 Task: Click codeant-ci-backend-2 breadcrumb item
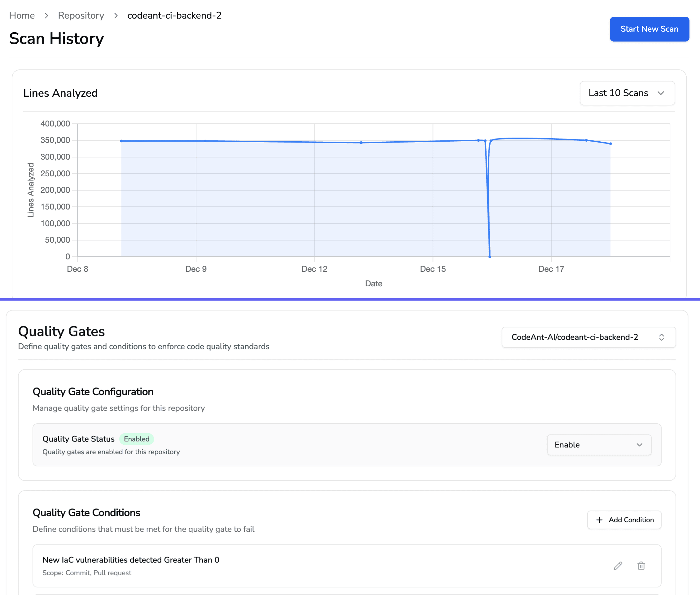(174, 15)
